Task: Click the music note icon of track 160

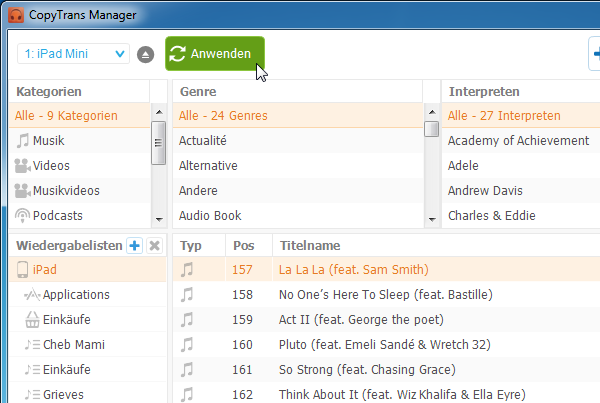Action: (x=187, y=344)
